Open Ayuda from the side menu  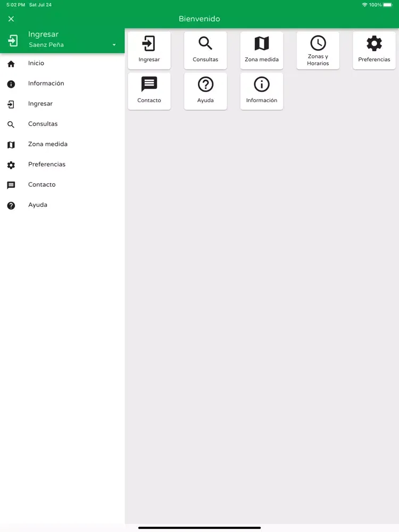click(x=62, y=205)
